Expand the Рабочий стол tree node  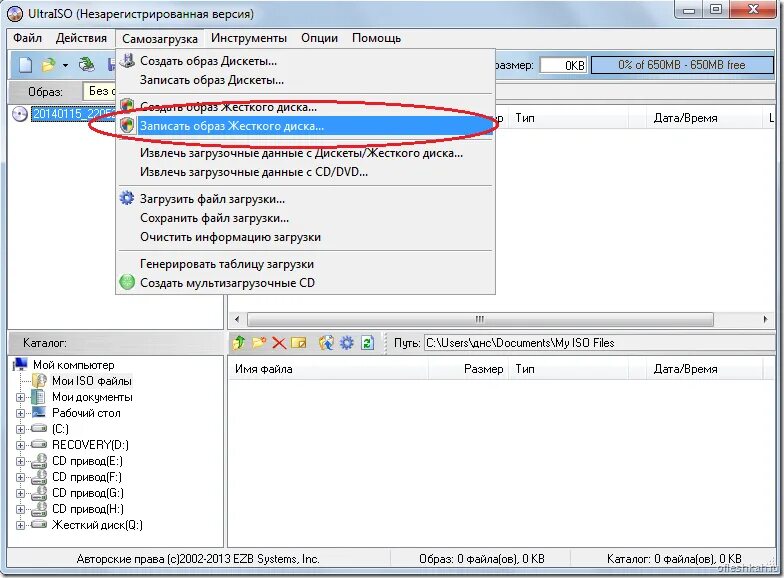pyautogui.click(x=20, y=414)
